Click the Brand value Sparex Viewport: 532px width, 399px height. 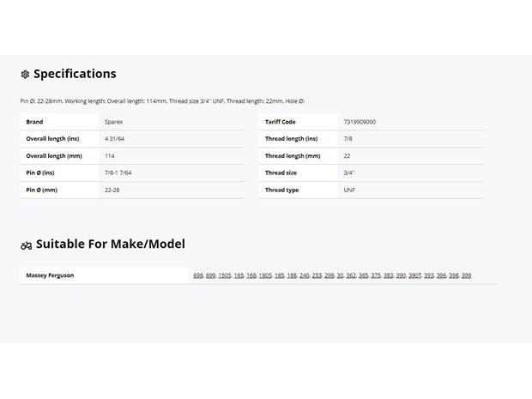[x=113, y=122]
